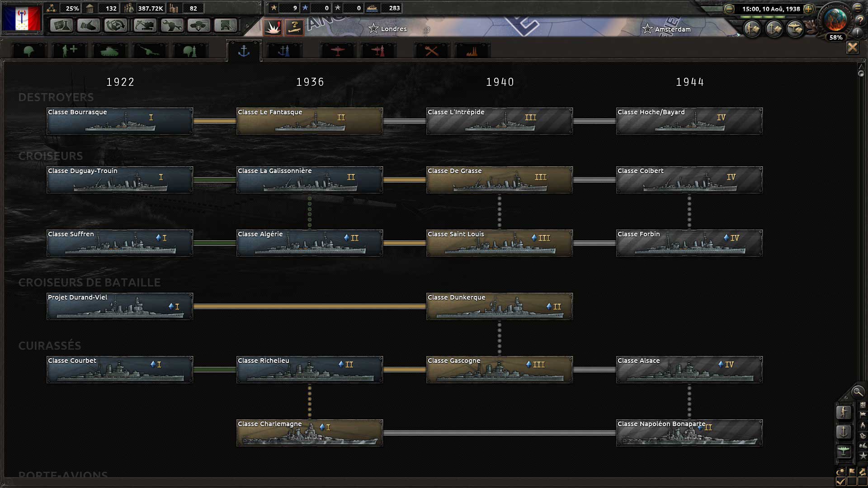Open the help question mark button
This screenshot has height=488, width=868.
pyautogui.click(x=860, y=20)
